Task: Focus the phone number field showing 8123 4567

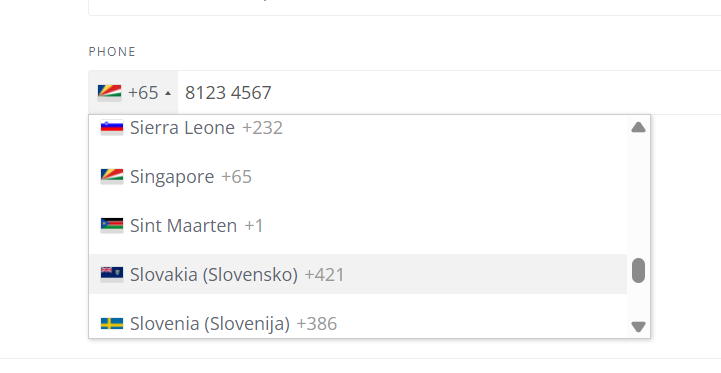Action: coord(449,92)
